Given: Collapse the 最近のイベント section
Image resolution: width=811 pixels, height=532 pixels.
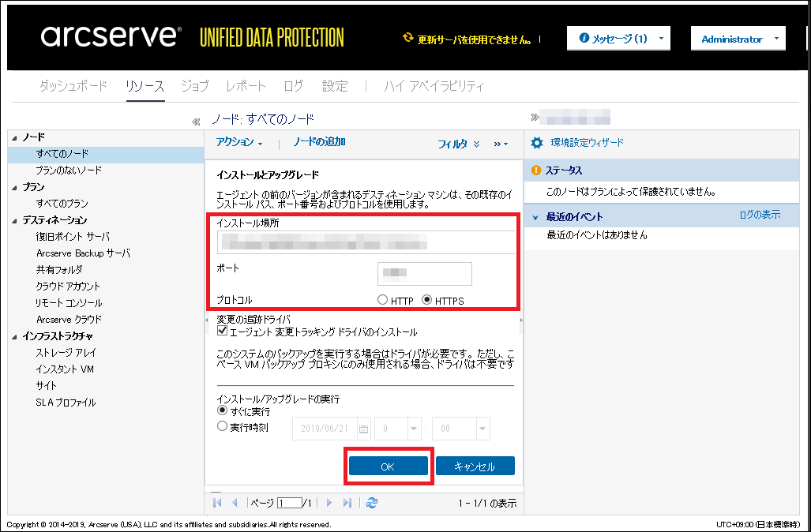Looking at the screenshot, I should 535,218.
